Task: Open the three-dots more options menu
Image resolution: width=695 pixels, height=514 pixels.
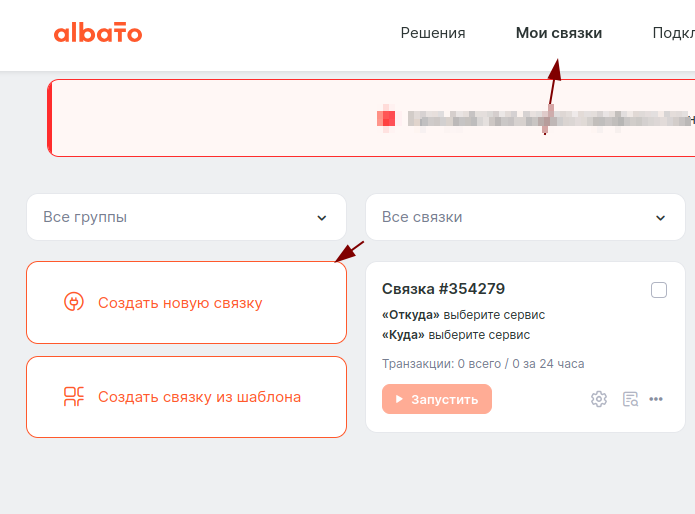Action: (656, 399)
